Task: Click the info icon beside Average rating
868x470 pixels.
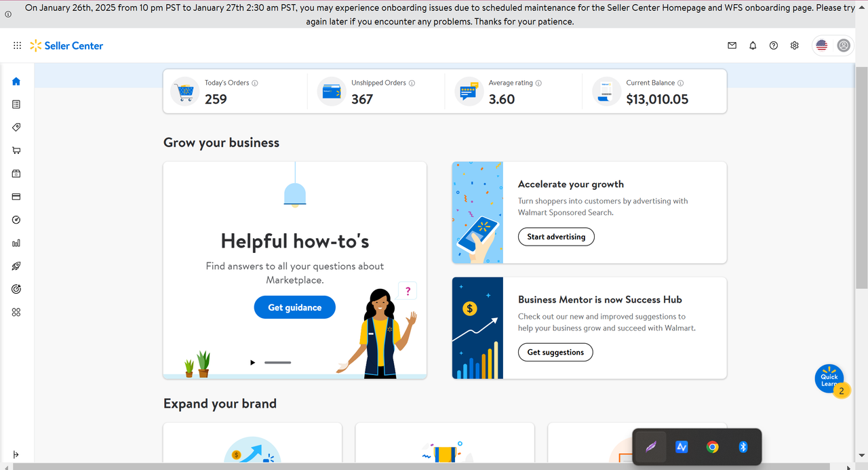Action: pos(538,83)
